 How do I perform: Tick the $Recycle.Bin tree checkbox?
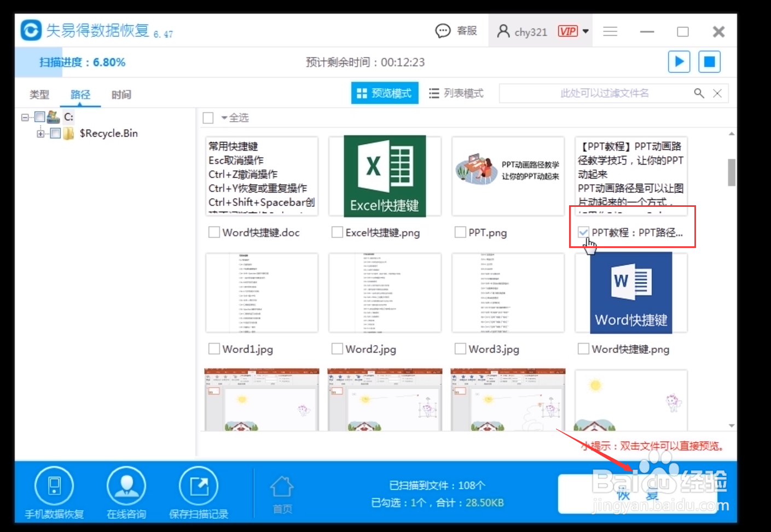click(55, 133)
